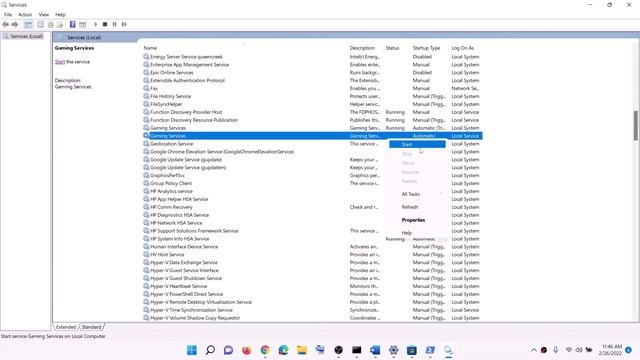Select Google Update Service (gupdate) row

(312, 160)
